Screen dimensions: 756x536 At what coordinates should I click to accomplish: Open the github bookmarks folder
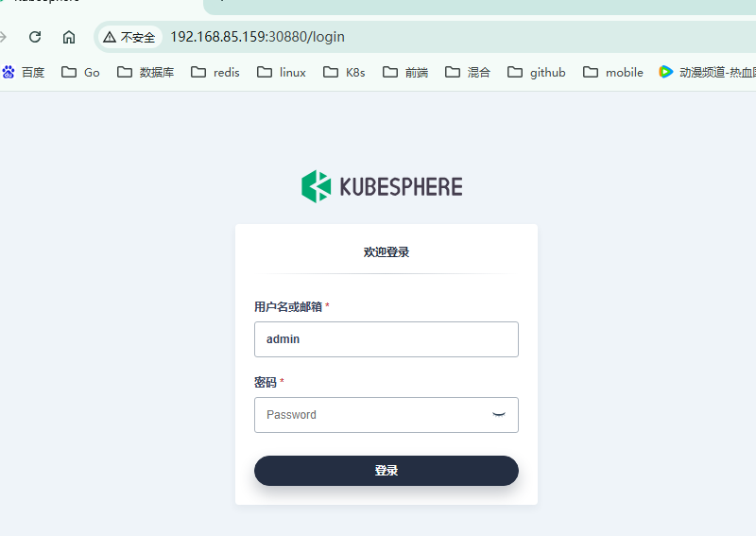537,73
